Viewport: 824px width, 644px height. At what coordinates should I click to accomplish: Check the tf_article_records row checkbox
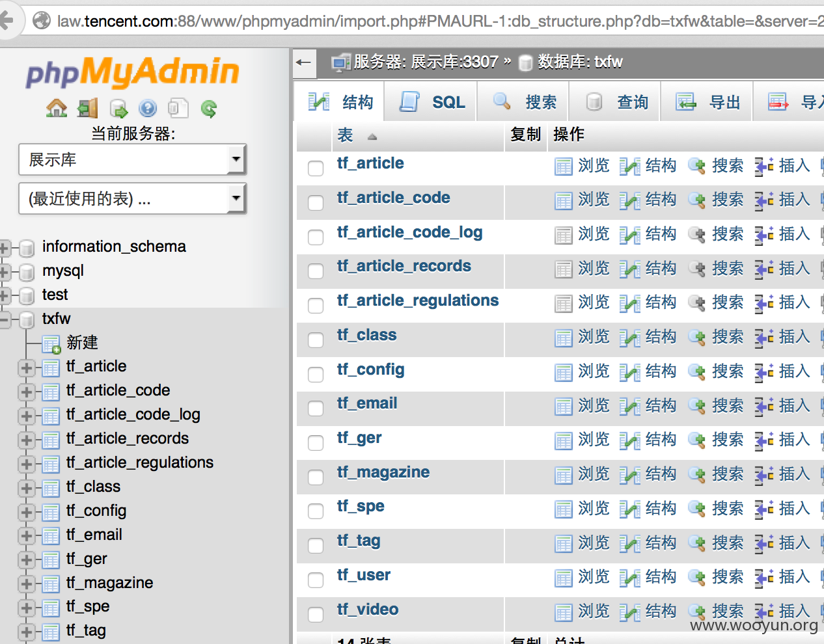point(316,271)
